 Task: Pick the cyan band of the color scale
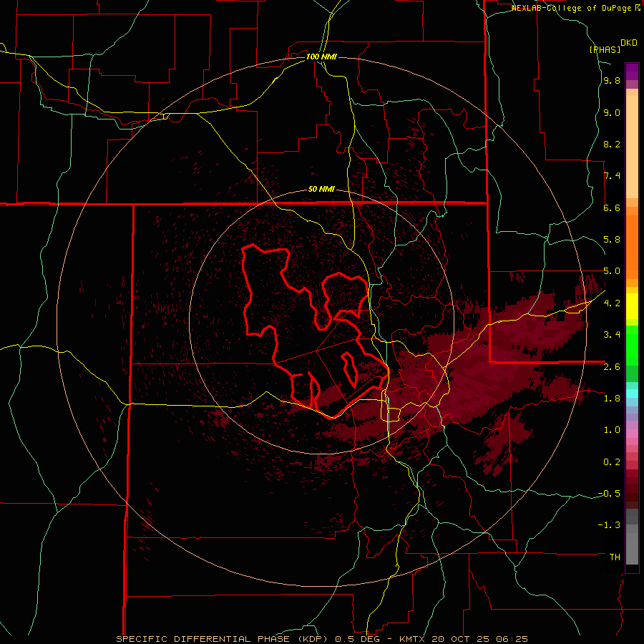(632, 394)
